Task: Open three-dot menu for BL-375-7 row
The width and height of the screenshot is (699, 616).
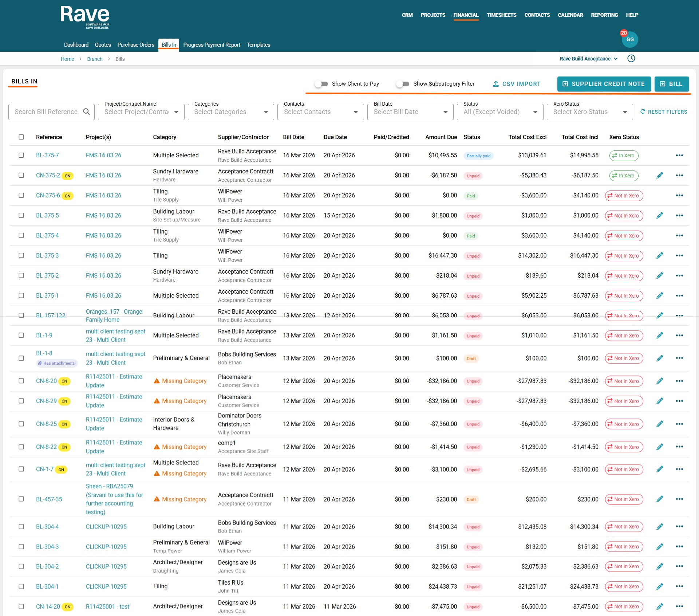Action: [679, 156]
